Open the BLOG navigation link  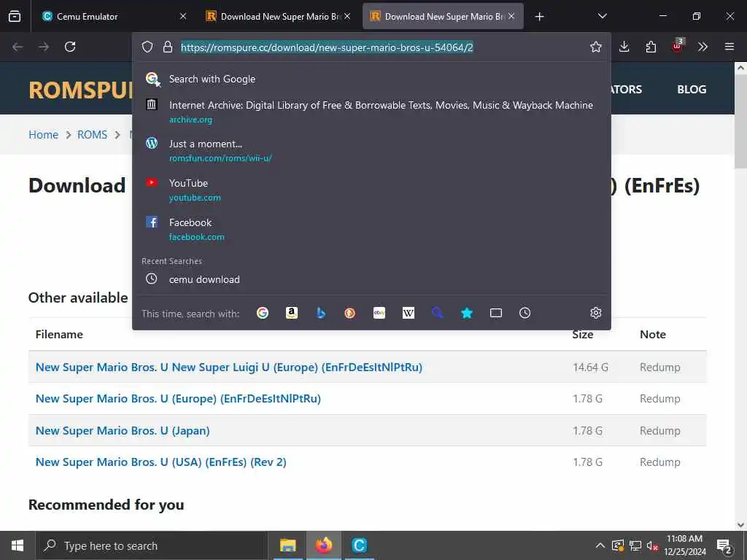tap(692, 90)
